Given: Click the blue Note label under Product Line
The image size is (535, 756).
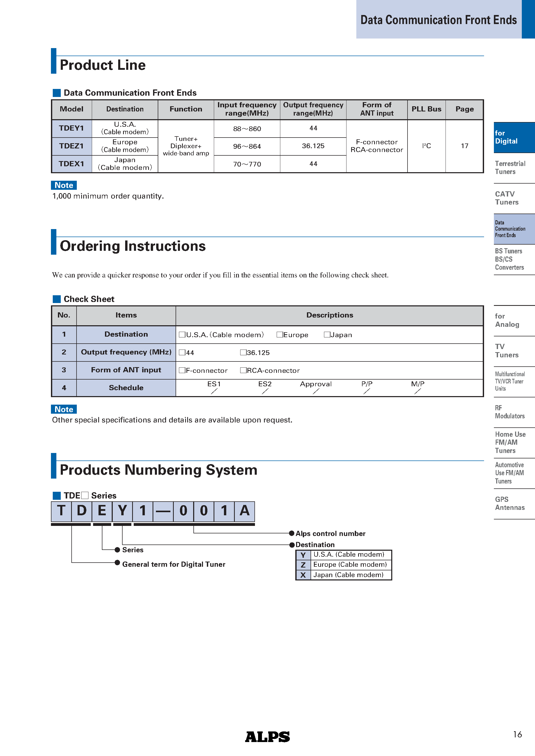Looking at the screenshot, I should tap(64, 185).
